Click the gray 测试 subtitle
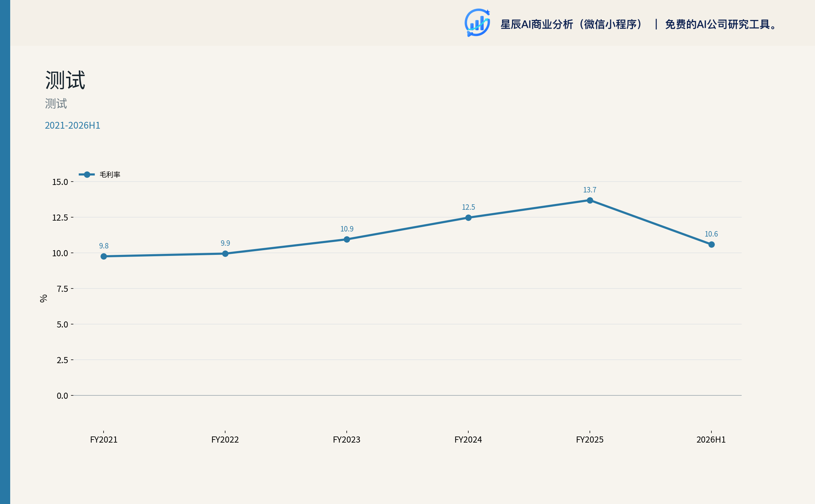This screenshot has width=815, height=504. (56, 104)
